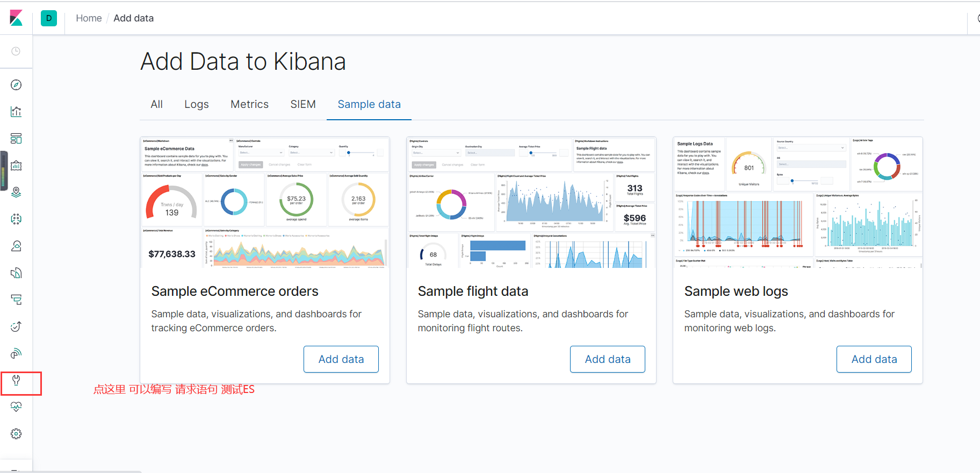
Task: Open Discover compass icon in sidebar
Action: [x=16, y=85]
